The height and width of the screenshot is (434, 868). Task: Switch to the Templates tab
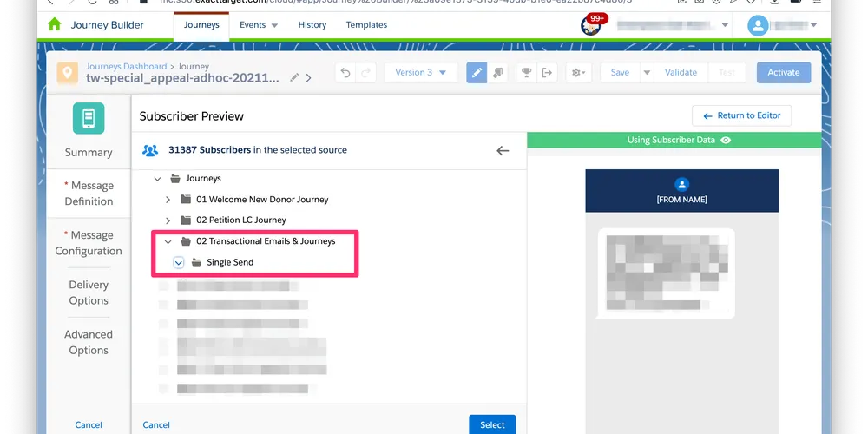tap(366, 25)
